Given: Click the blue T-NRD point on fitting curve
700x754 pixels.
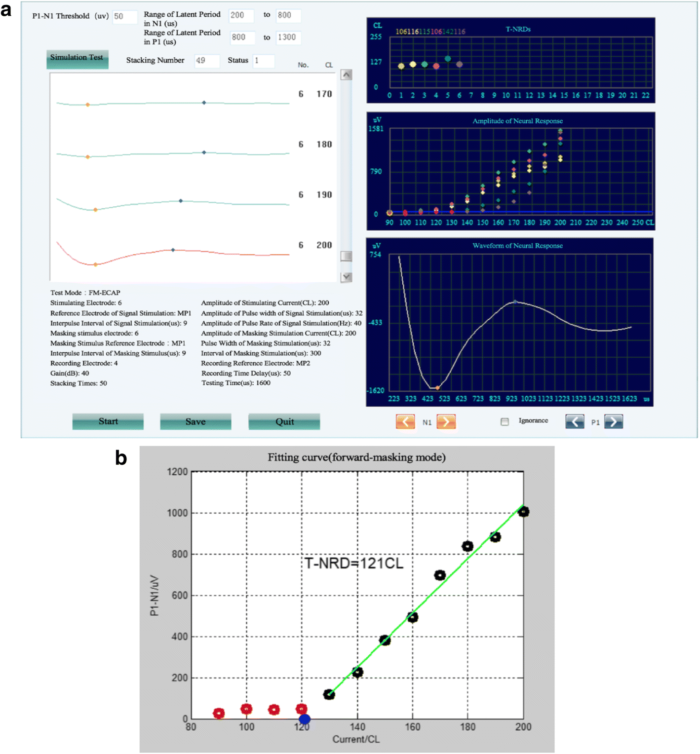Looking at the screenshot, I should pos(305,719).
